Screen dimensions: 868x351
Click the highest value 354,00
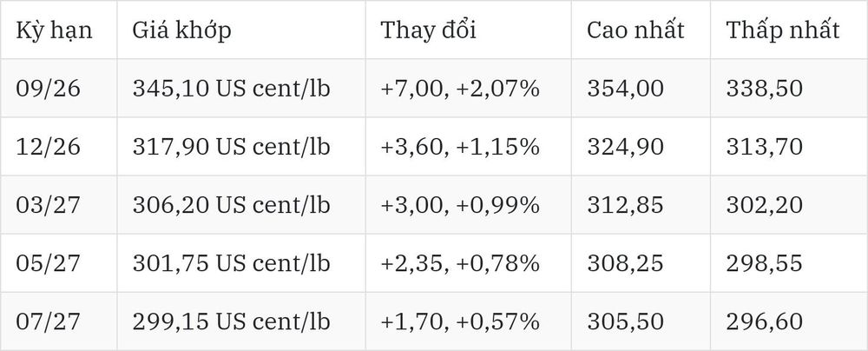(x=625, y=89)
